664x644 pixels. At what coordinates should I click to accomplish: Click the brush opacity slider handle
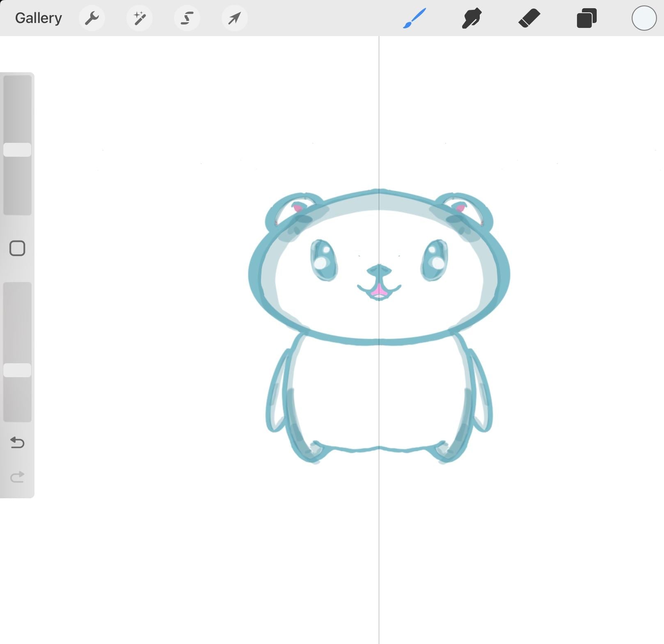tap(17, 370)
